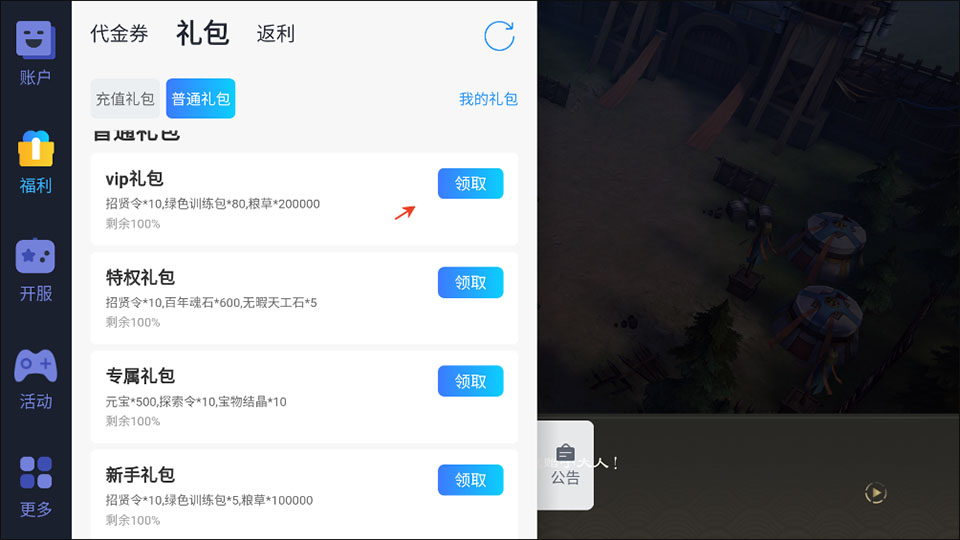Open the 更多 grid icon in sidebar

click(36, 472)
